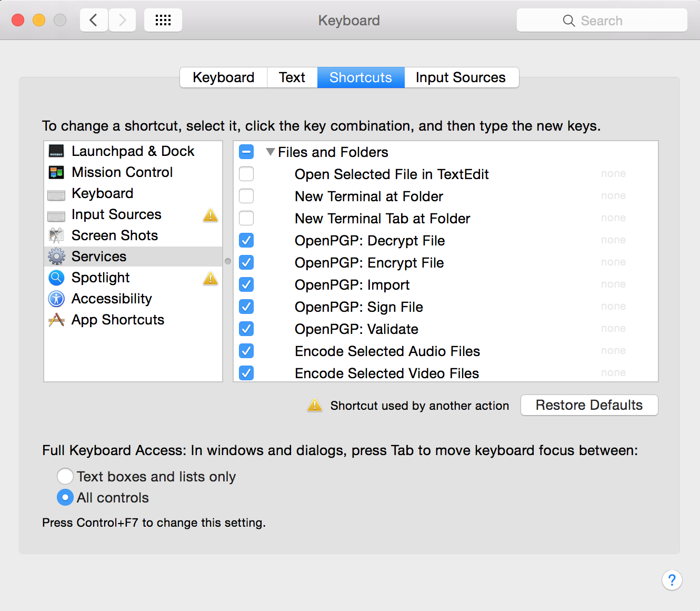The image size is (700, 611).
Task: Toggle the Files and Folders group checkbox
Action: pyautogui.click(x=246, y=152)
